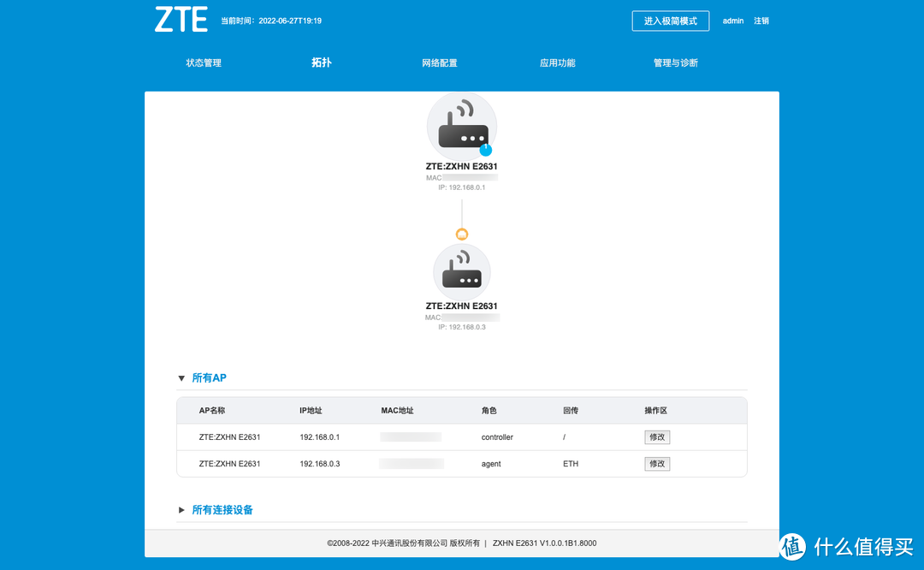Click the ZTE logo
Image resolution: width=924 pixels, height=570 pixels.
click(181, 19)
